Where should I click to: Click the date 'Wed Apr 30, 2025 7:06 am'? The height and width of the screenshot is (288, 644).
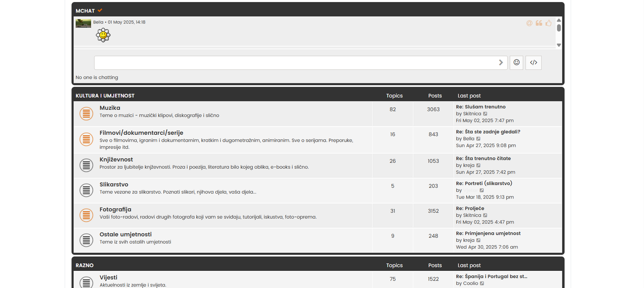(x=487, y=247)
